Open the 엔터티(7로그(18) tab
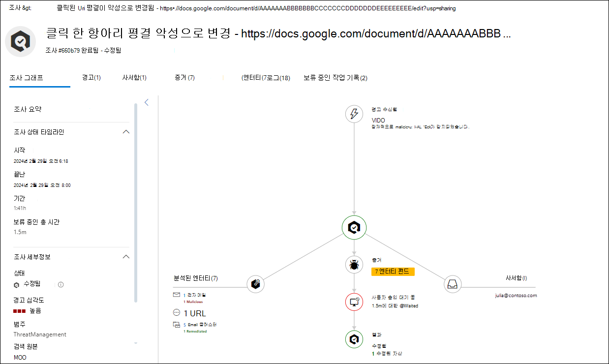 [266, 78]
